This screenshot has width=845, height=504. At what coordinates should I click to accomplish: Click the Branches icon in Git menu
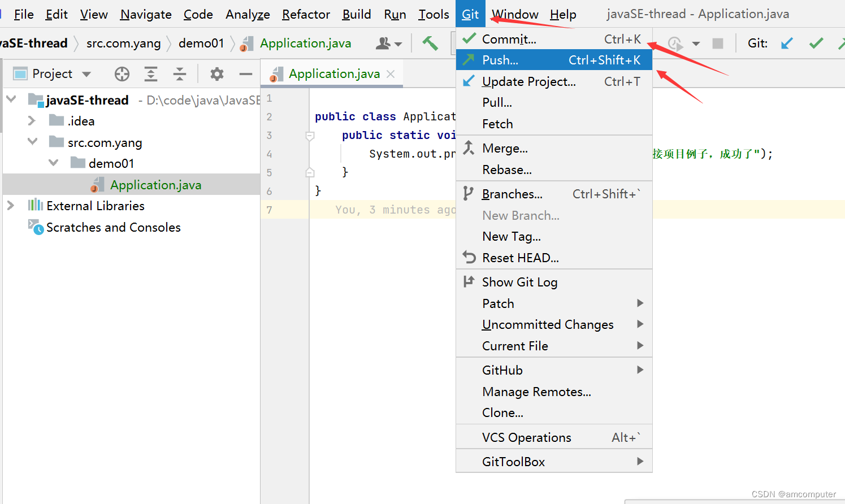pos(469,193)
